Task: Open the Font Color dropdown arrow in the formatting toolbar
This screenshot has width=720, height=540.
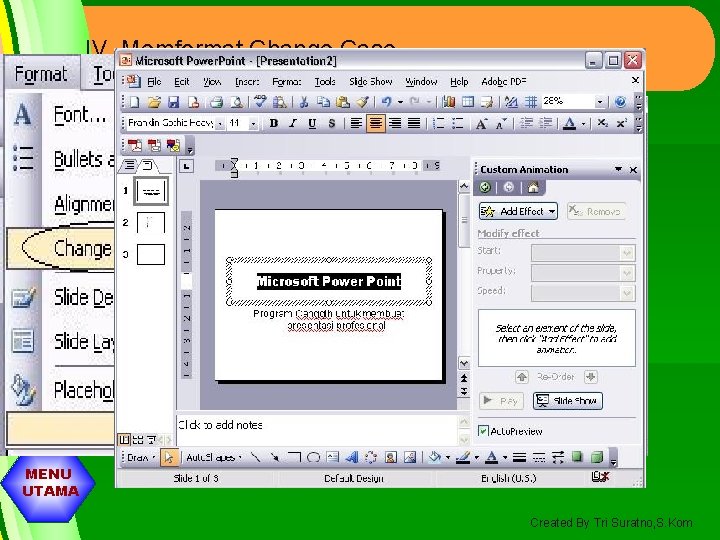Action: click(584, 124)
